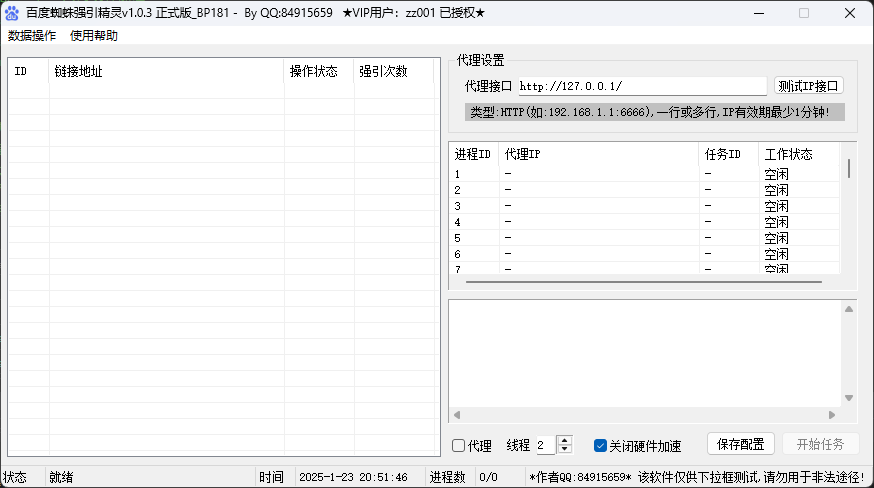Click the 空闲 status of process 4

pyautogui.click(x=776, y=222)
